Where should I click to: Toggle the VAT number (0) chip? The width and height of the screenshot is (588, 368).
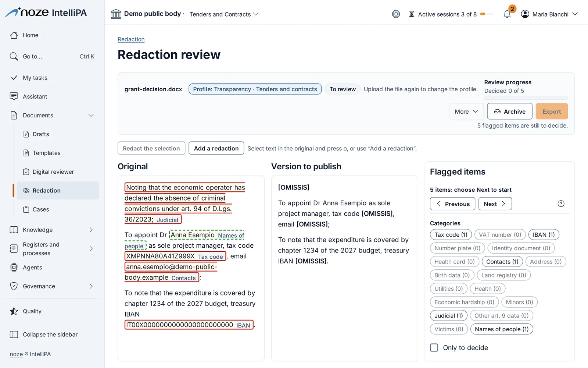[x=500, y=235]
